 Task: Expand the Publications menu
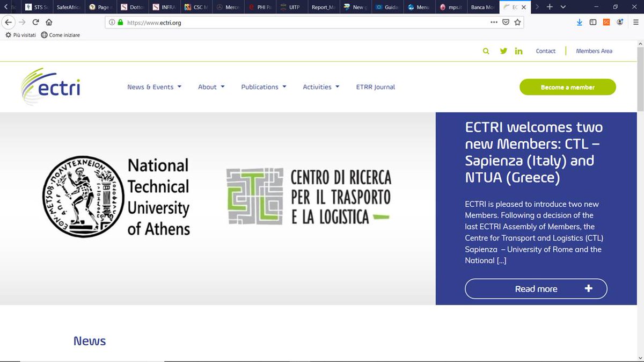point(264,87)
